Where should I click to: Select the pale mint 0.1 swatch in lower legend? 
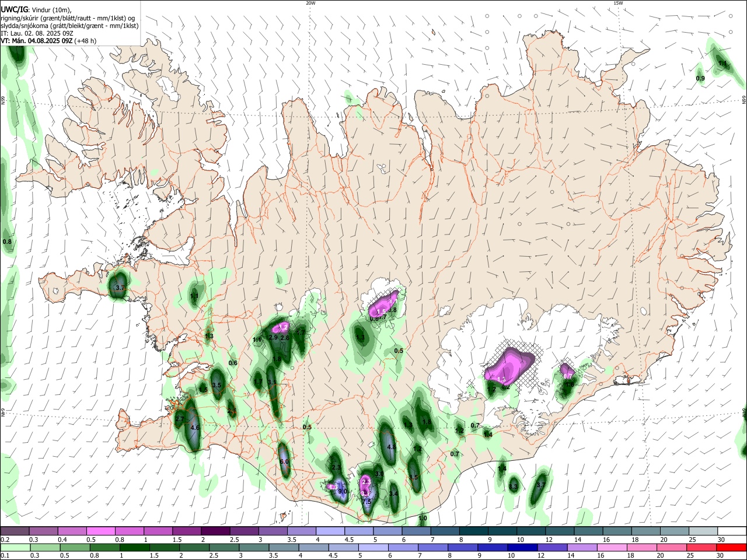[15, 547]
